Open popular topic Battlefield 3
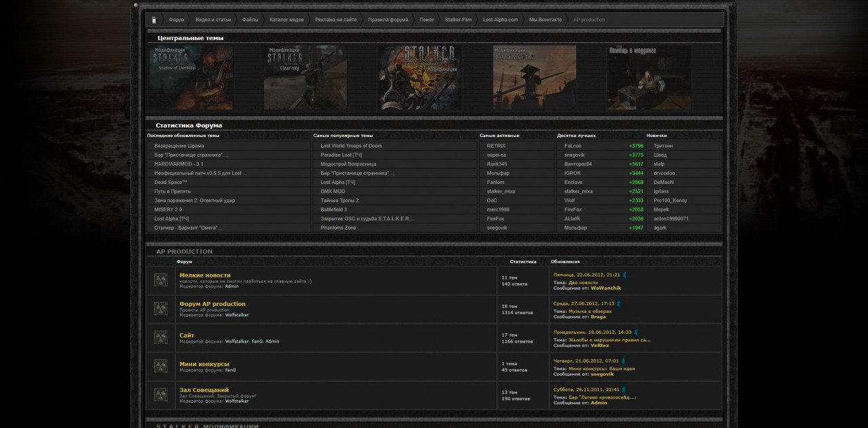Image resolution: width=868 pixels, height=428 pixels. (334, 210)
